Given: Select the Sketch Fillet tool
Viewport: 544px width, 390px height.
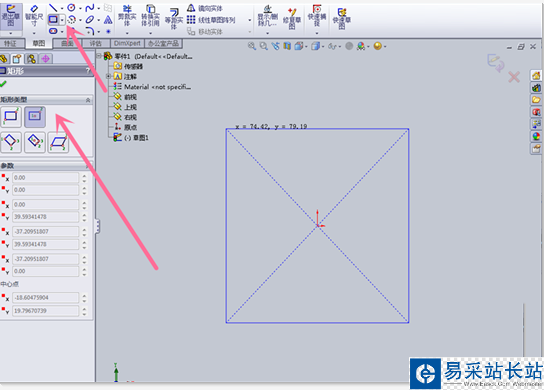Looking at the screenshot, I should pos(90,31).
